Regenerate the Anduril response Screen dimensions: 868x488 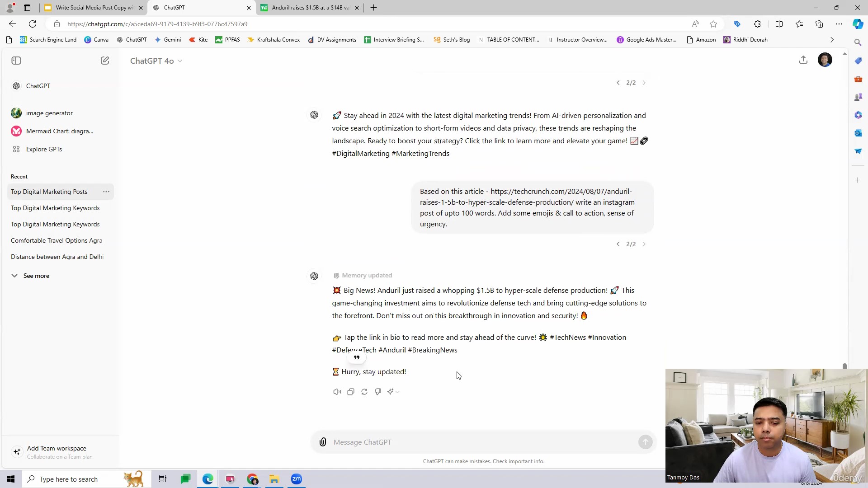tap(364, 392)
